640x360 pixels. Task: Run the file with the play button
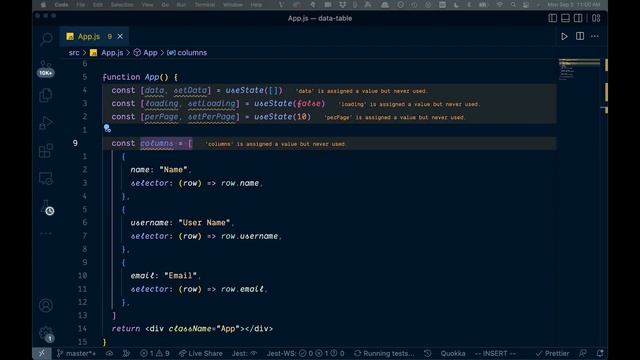564,36
